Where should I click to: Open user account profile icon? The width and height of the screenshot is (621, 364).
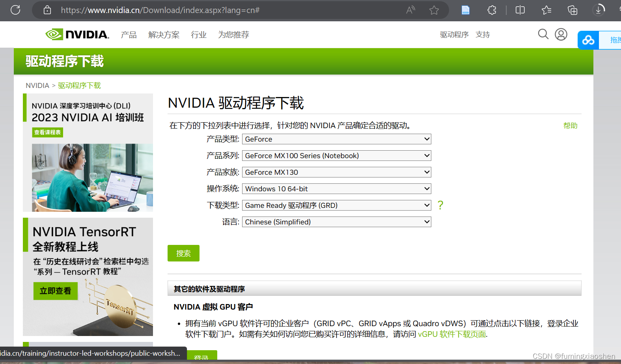561,34
